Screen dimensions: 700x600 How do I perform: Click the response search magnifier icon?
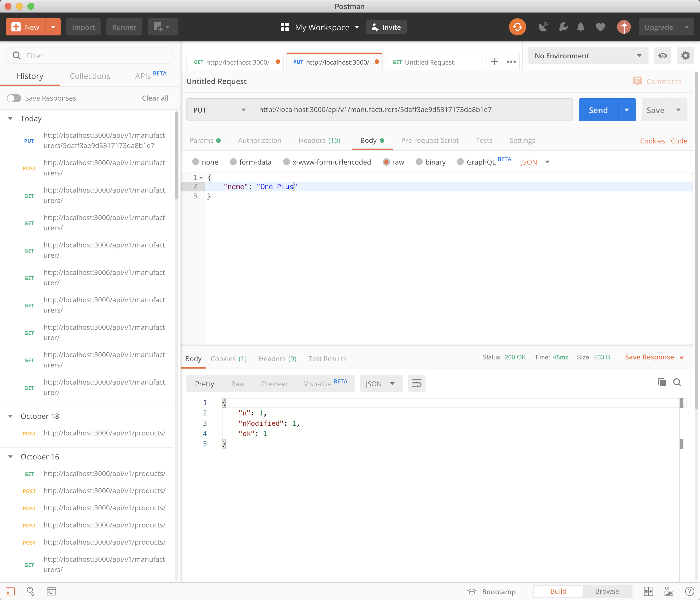tap(677, 382)
